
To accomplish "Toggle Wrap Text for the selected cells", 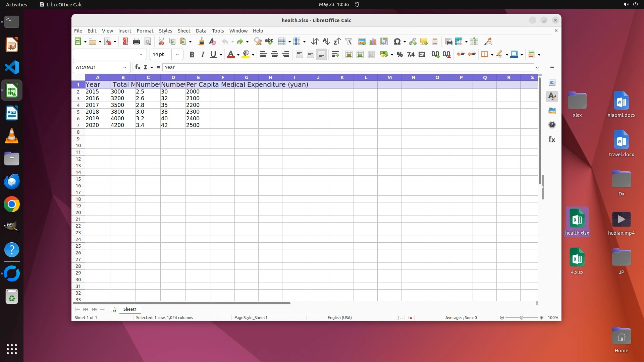I will (335, 55).
